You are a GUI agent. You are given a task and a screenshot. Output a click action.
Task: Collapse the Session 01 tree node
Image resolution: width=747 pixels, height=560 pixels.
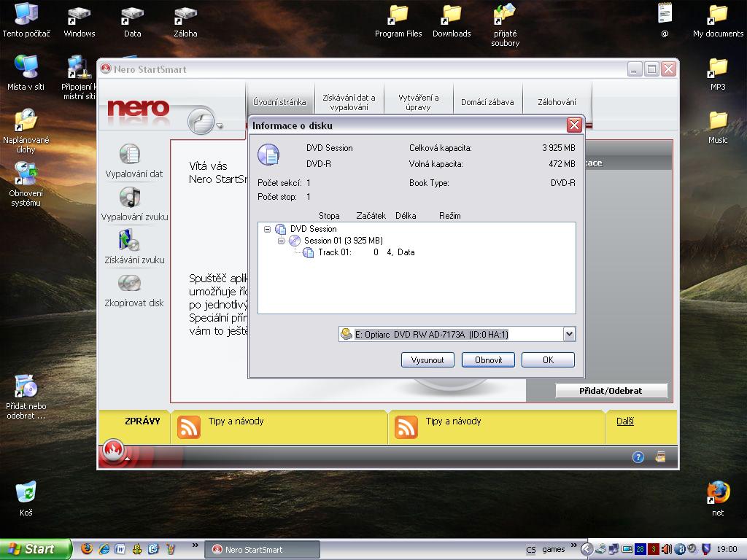click(281, 241)
